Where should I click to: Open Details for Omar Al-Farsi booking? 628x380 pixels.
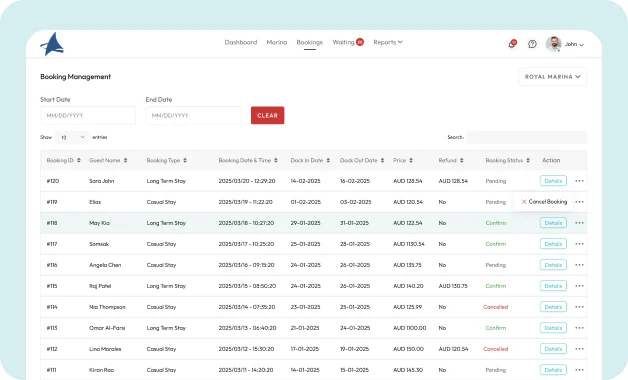[553, 328]
